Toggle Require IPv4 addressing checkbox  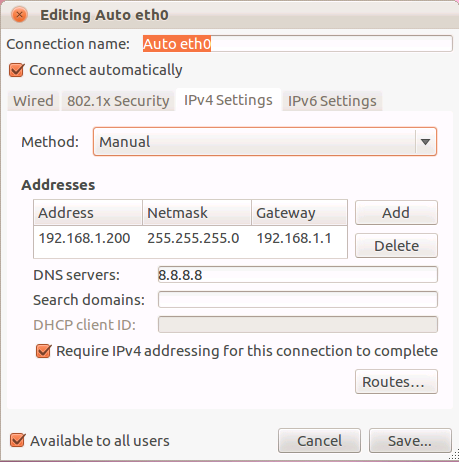click(x=43, y=351)
